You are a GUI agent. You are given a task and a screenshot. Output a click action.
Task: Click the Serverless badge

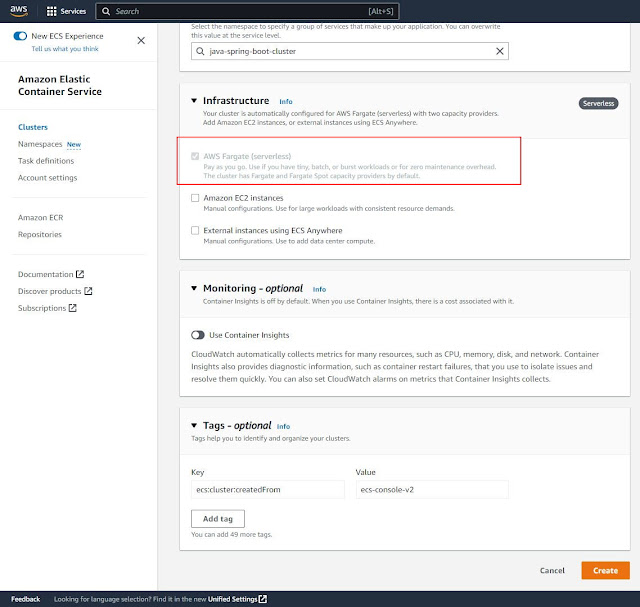click(x=598, y=103)
